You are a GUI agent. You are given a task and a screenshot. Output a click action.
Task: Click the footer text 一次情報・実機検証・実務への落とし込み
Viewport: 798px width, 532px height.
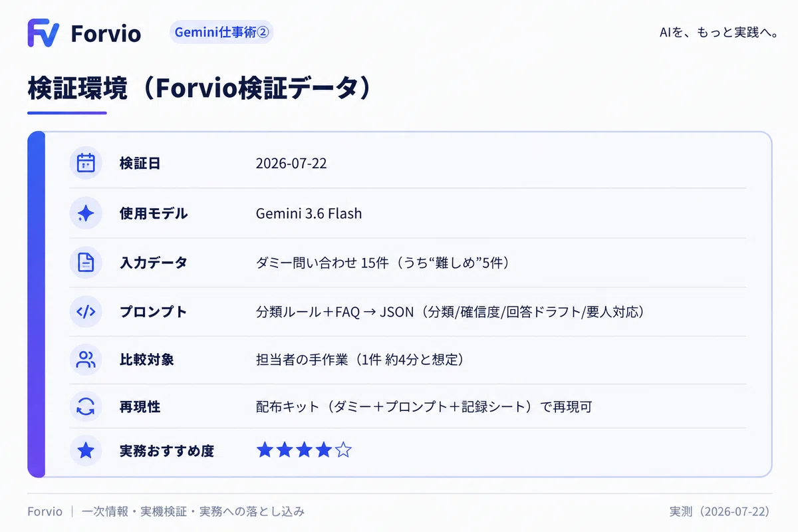[x=194, y=511]
